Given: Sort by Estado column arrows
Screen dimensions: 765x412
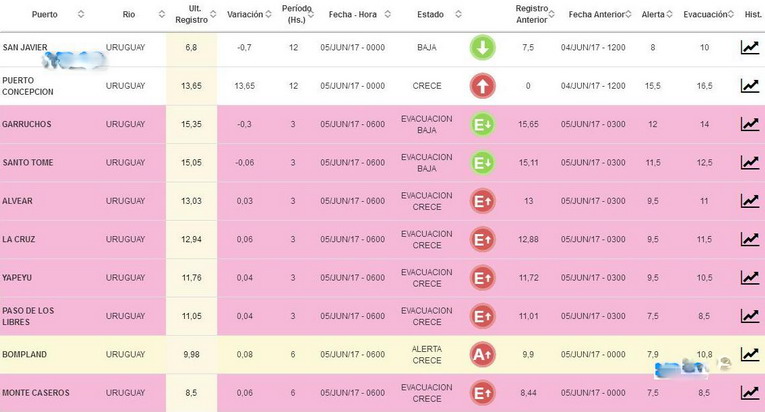Looking at the screenshot, I should point(458,14).
